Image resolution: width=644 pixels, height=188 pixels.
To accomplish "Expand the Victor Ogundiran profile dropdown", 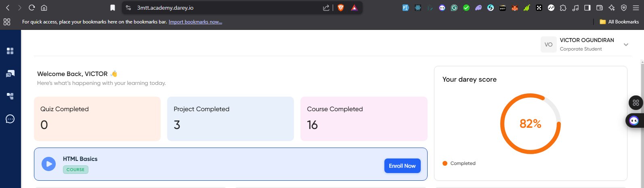I will [x=626, y=44].
